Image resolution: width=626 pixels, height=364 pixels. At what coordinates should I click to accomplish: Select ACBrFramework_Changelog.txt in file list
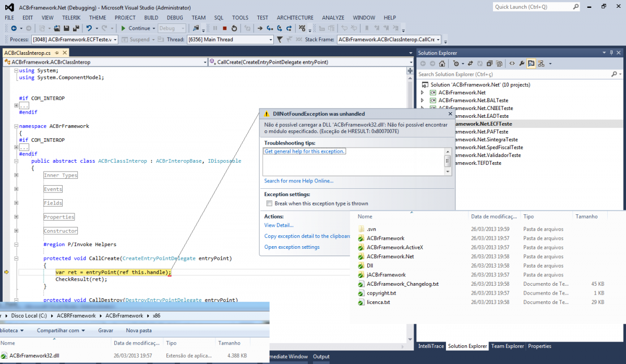[x=402, y=284]
